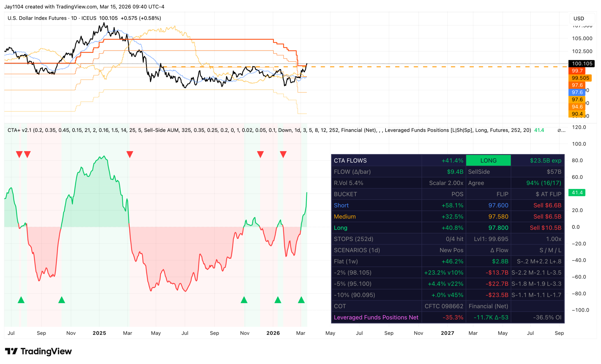Click the blue 97.6 price axis label
The height and width of the screenshot is (364, 601).
(x=577, y=93)
